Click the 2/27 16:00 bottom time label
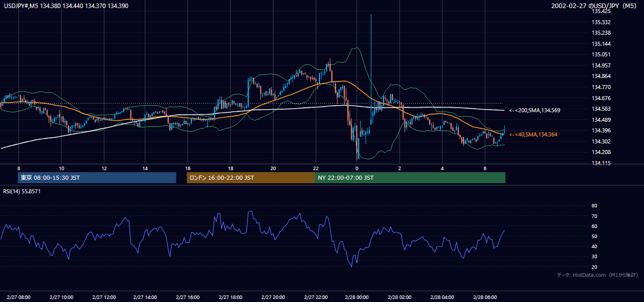Screen dimensions: 644x302 [x=188, y=297]
